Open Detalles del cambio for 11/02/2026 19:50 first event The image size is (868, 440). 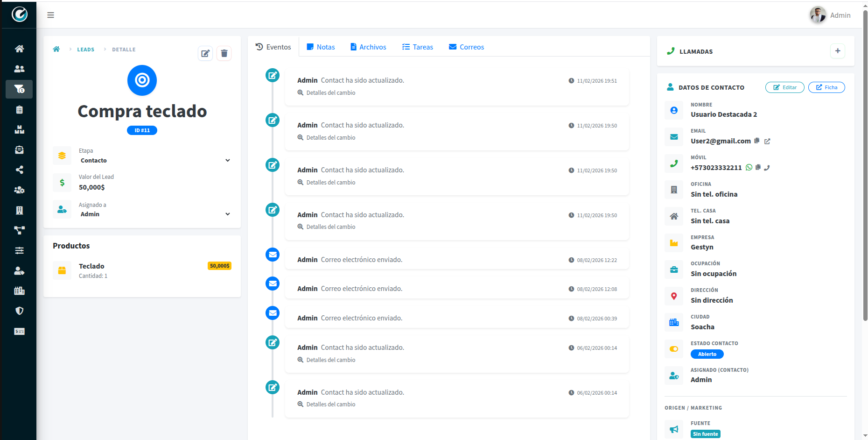(x=327, y=137)
